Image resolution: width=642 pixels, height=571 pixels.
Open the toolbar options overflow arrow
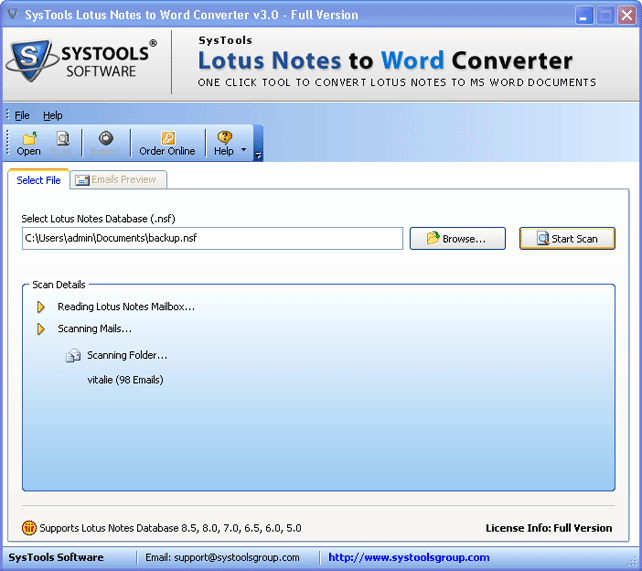click(258, 155)
